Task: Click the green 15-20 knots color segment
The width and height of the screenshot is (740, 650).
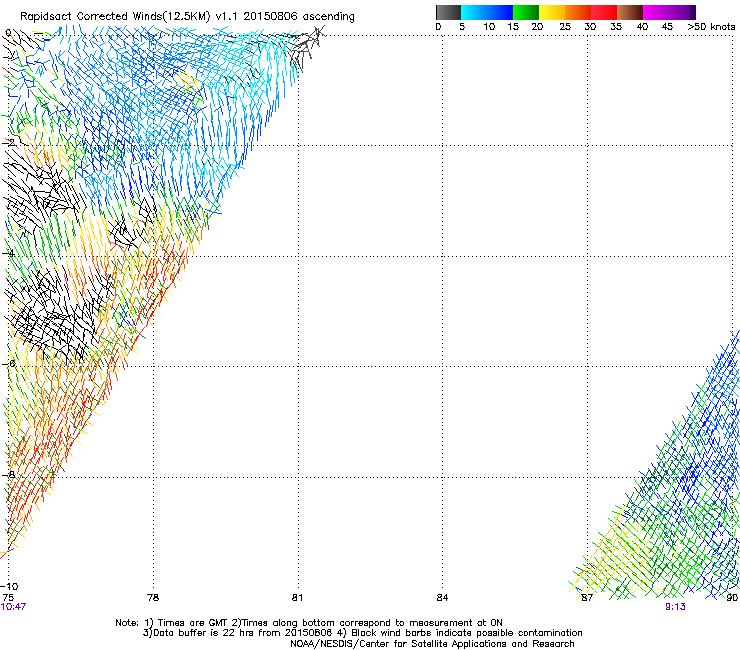Action: coord(526,12)
